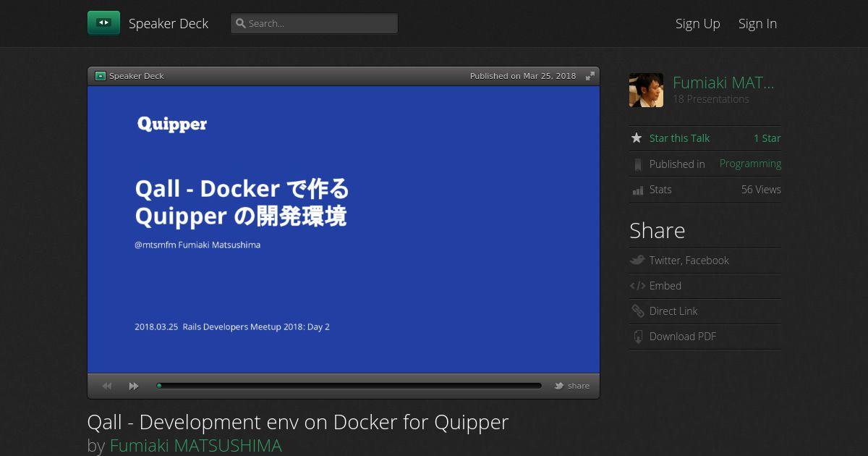This screenshot has height=456, width=868.
Task: Click the bookmark icon beside Published in
Action: tap(637, 164)
